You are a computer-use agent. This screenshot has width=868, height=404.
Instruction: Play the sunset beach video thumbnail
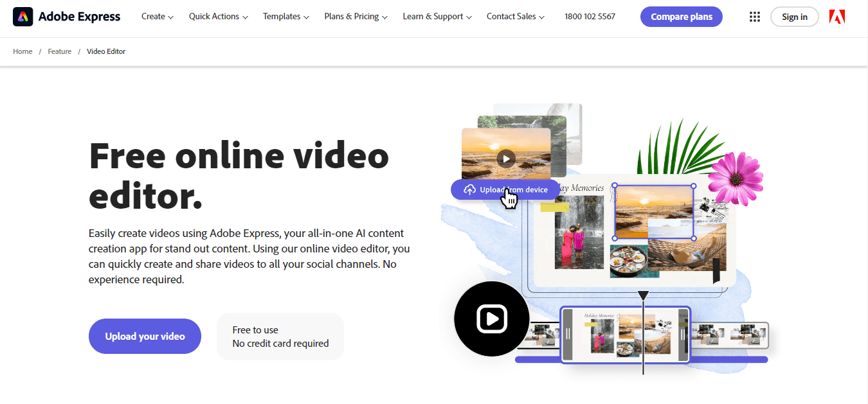coord(507,159)
